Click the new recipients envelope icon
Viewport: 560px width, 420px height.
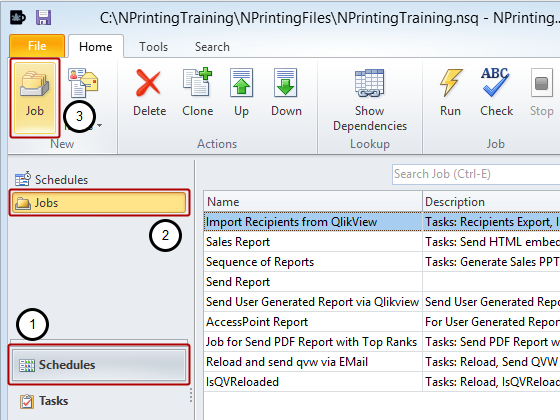pos(83,83)
